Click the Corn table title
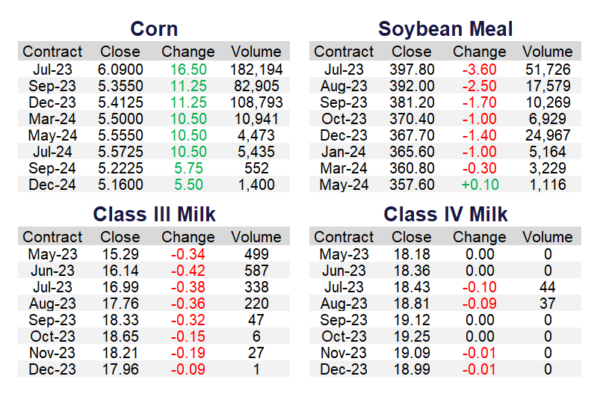Image resolution: width=600 pixels, height=394 pixels. (154, 29)
